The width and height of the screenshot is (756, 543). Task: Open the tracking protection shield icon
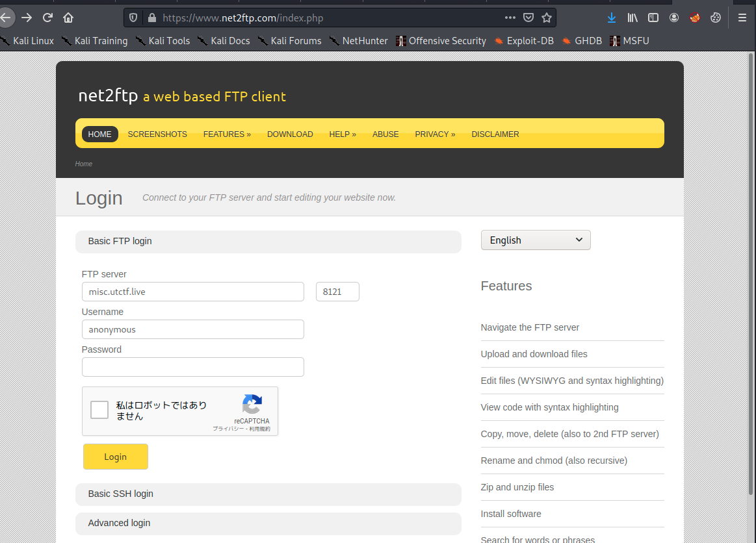[133, 18]
